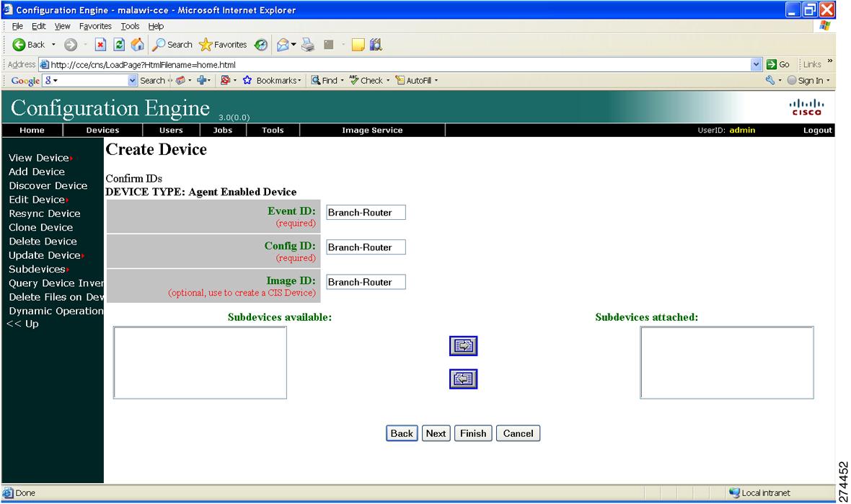Click the Config ID input field

tap(366, 247)
